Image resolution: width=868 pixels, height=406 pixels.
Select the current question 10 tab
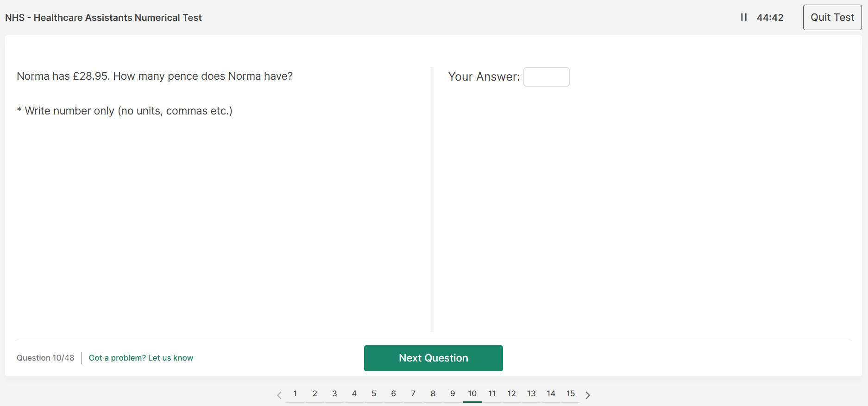[x=472, y=393]
